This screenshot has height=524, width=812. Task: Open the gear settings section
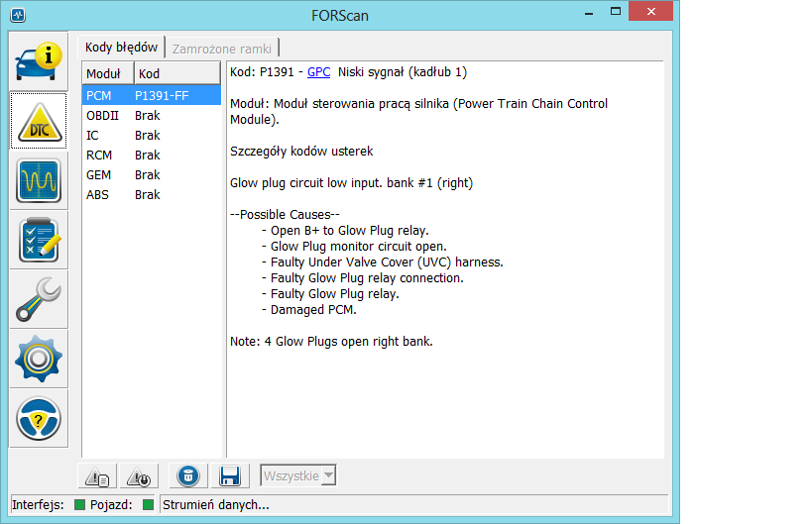(x=39, y=359)
